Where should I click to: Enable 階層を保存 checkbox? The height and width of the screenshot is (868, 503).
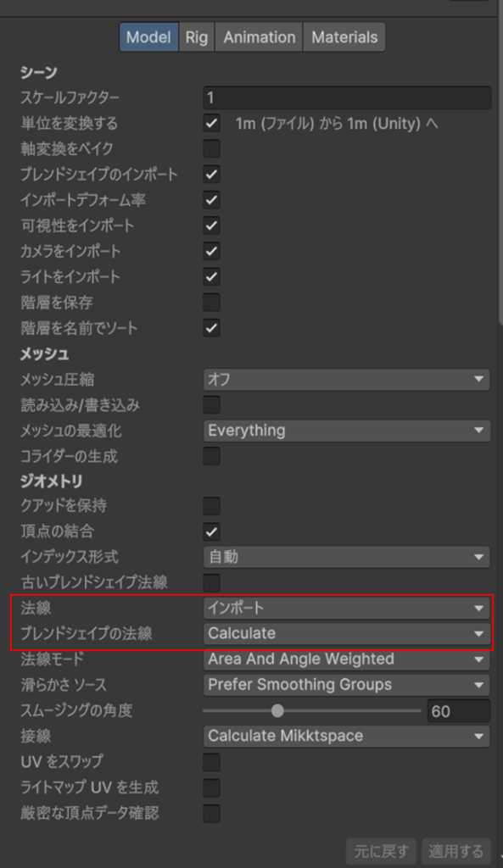click(x=211, y=303)
